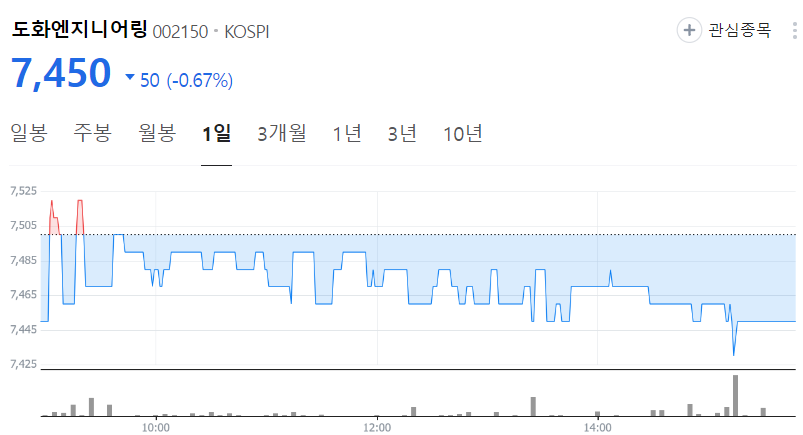
Task: Select the 3개월 chart range tab
Action: tap(282, 133)
